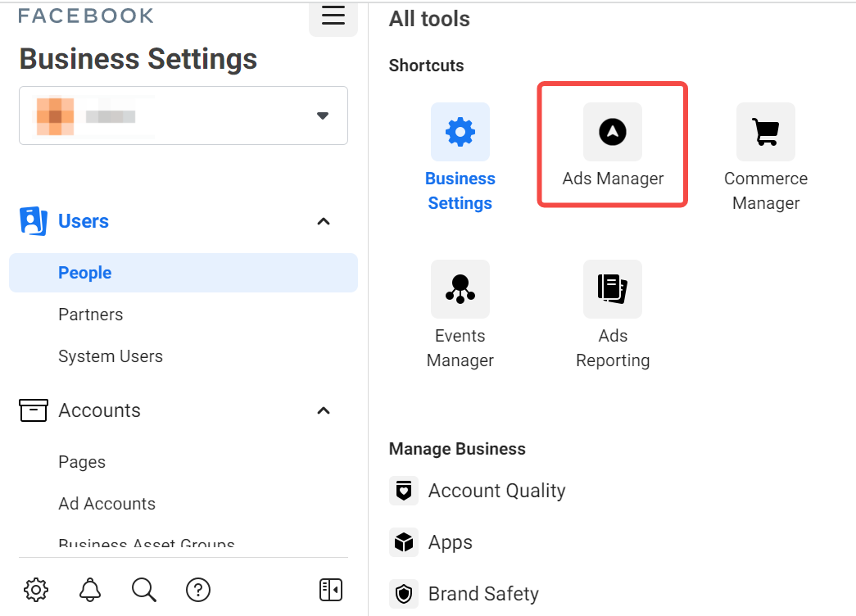The height and width of the screenshot is (616, 856).
Task: Click the Accounts section heading
Action: 99,410
